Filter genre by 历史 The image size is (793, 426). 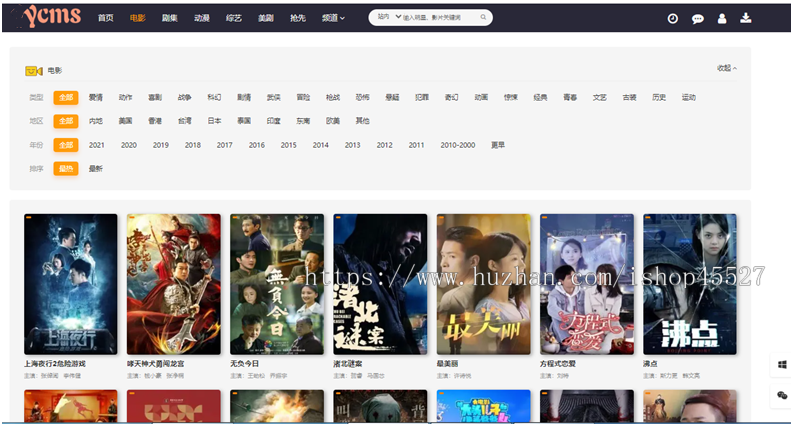coord(659,97)
